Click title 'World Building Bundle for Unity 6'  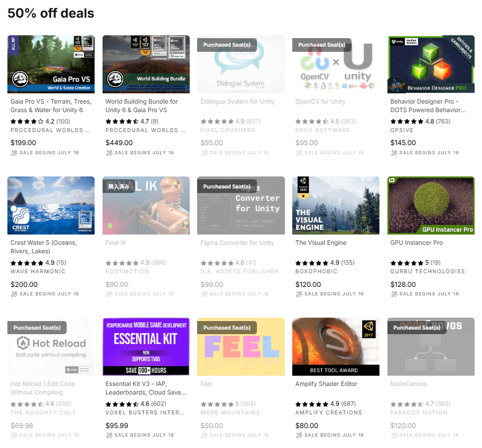click(x=142, y=106)
